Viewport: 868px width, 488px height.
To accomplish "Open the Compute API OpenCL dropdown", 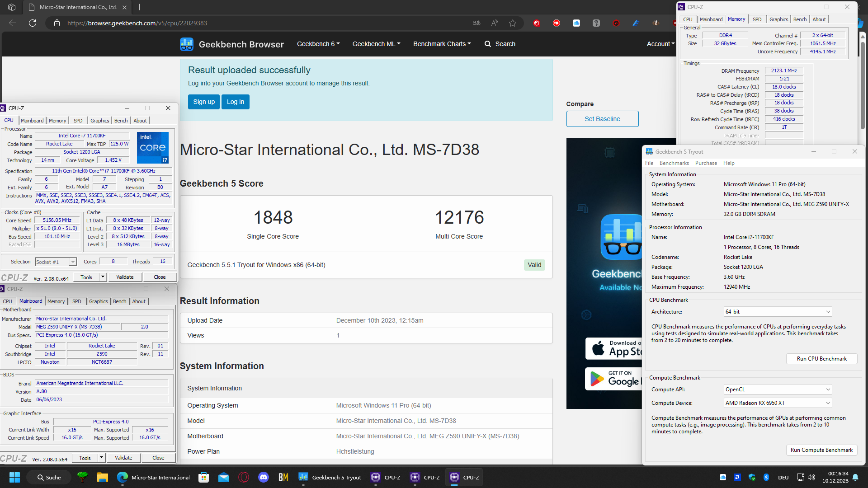I will click(778, 389).
